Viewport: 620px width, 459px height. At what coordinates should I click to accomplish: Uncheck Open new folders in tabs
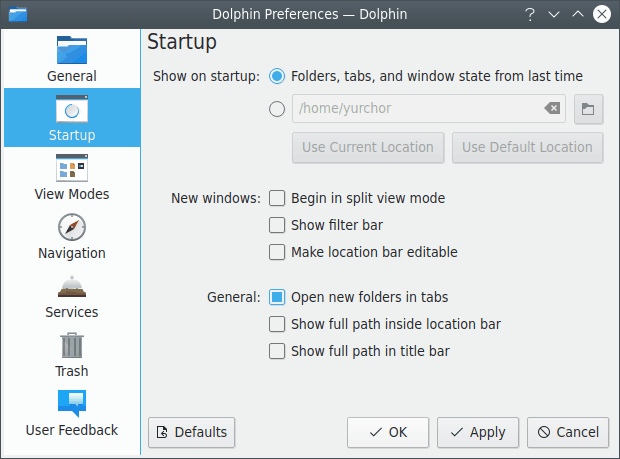(277, 297)
